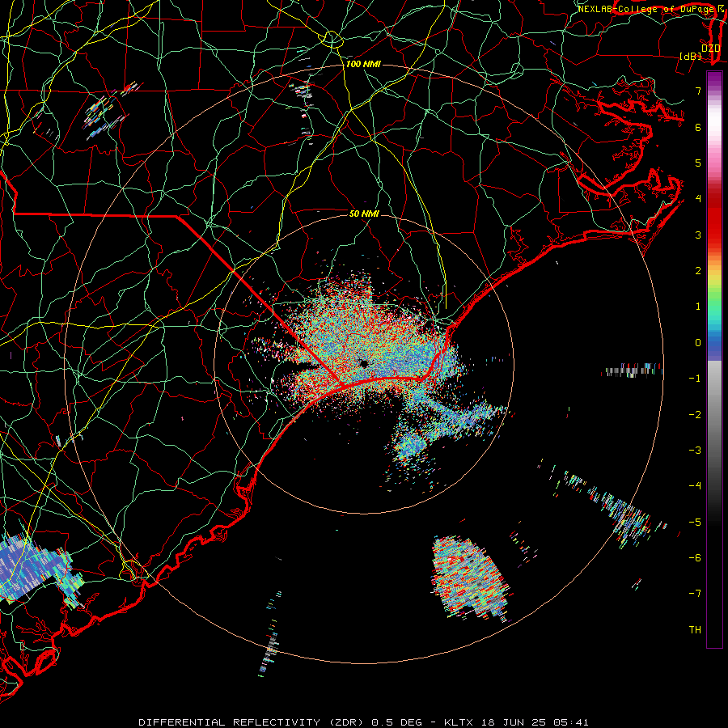The image size is (728, 728).
Task: Click the legend value -4
Action: click(x=695, y=486)
